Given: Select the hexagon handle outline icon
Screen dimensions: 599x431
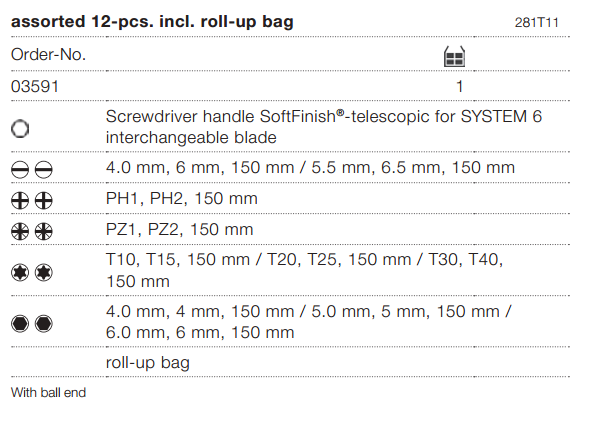Looking at the screenshot, I should coord(20,128).
